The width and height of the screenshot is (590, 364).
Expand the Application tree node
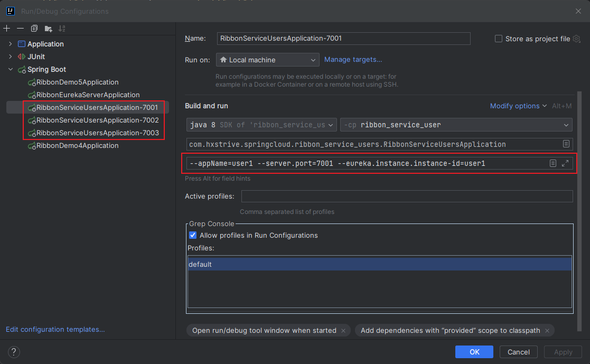tap(11, 44)
